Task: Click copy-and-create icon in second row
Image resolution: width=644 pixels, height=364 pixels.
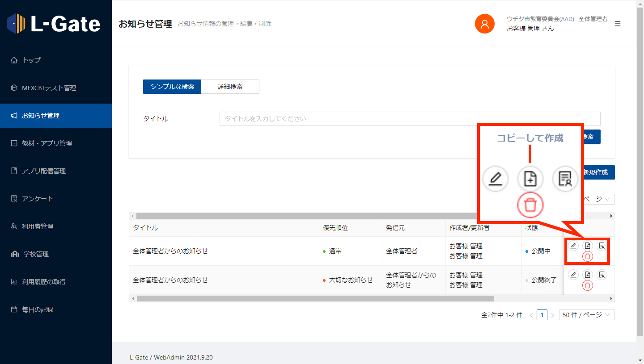Action: [x=588, y=275]
